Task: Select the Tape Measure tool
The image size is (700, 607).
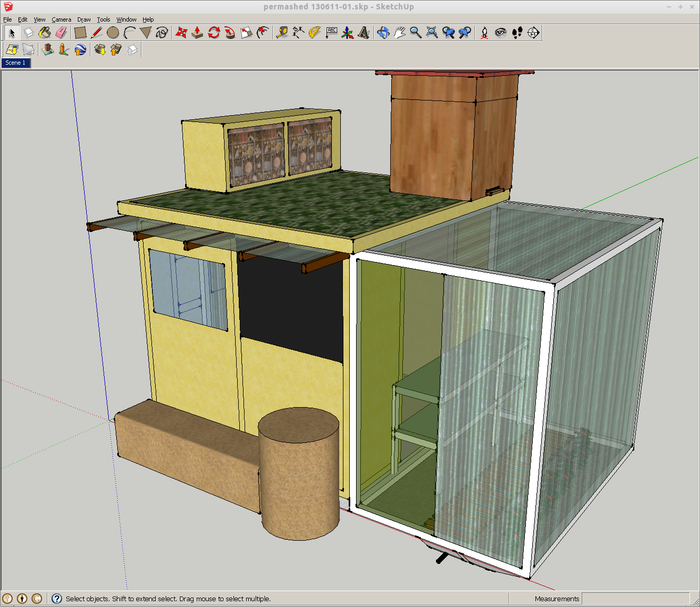Action: tap(280, 32)
